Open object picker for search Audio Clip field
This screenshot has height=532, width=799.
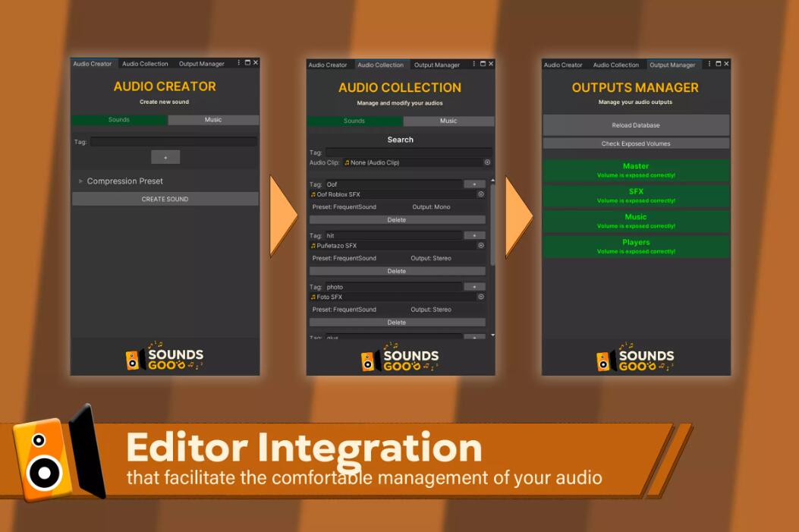487,162
